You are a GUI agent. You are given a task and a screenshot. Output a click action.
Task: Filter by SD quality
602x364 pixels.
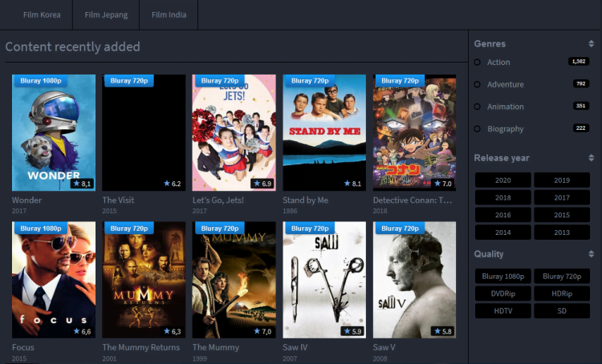coord(562,311)
